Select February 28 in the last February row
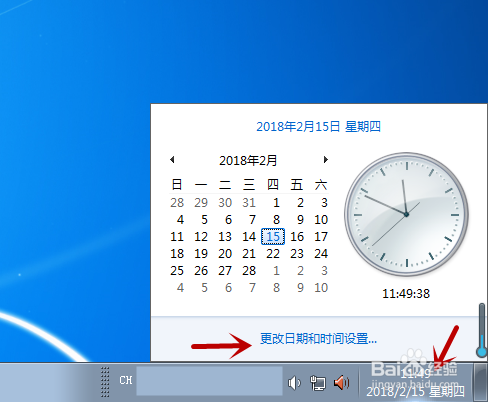The image size is (488, 402). (249, 271)
